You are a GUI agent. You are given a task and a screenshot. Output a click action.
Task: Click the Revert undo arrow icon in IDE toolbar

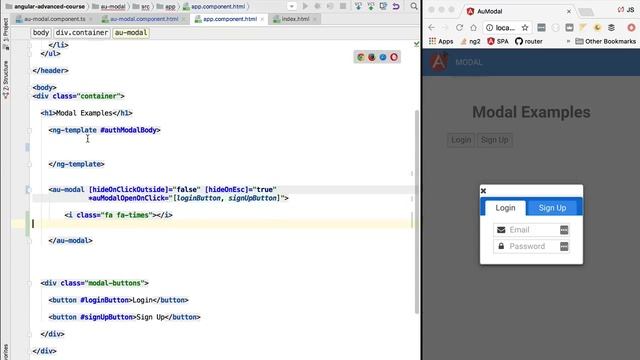[396, 6]
